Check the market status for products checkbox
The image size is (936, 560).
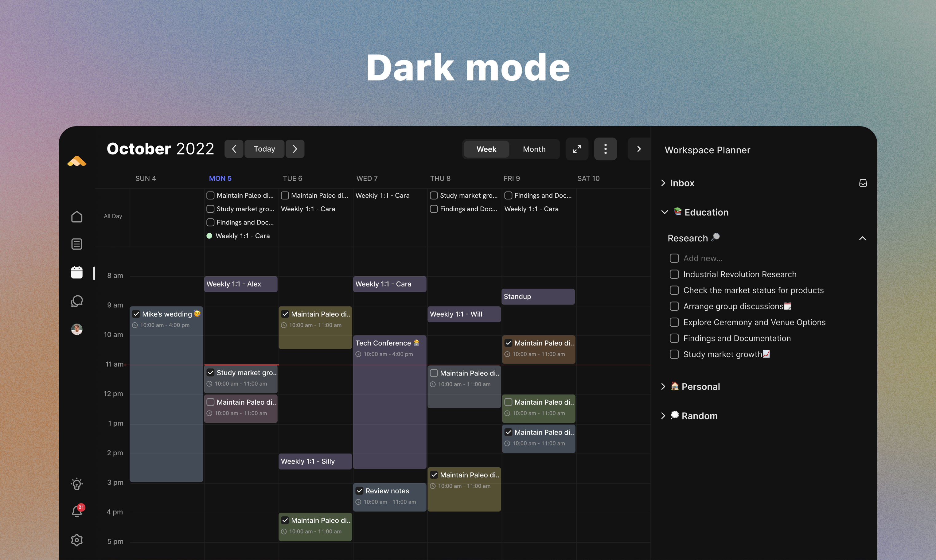tap(674, 290)
